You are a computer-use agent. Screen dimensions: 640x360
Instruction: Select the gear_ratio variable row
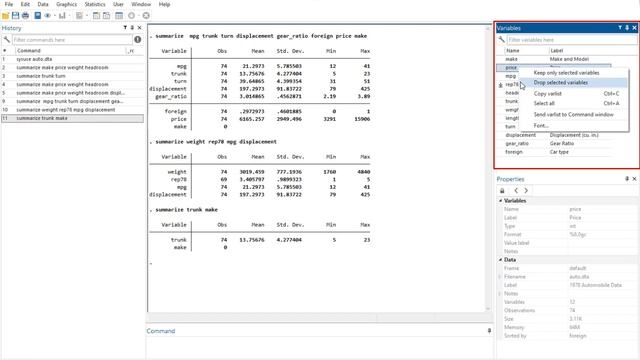tap(554, 144)
